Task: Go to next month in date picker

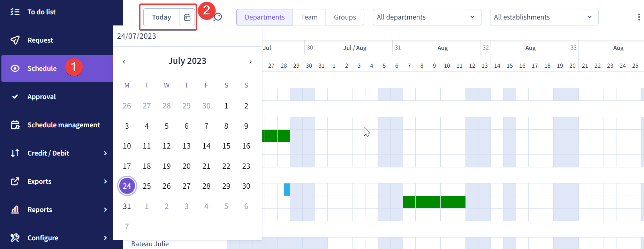Action: pos(250,62)
